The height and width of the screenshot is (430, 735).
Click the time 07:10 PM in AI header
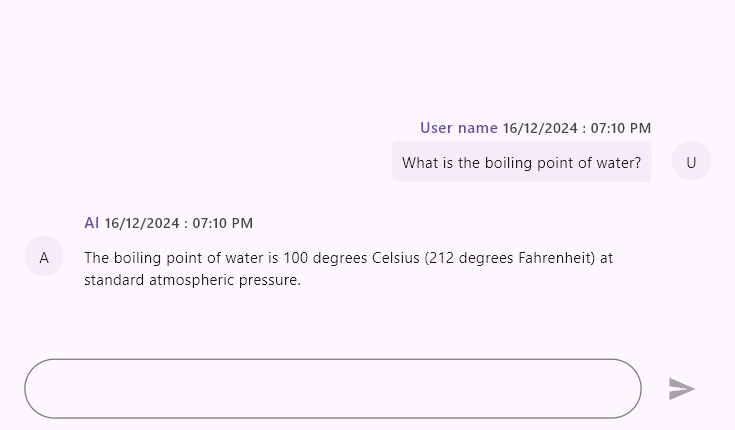[222, 223]
